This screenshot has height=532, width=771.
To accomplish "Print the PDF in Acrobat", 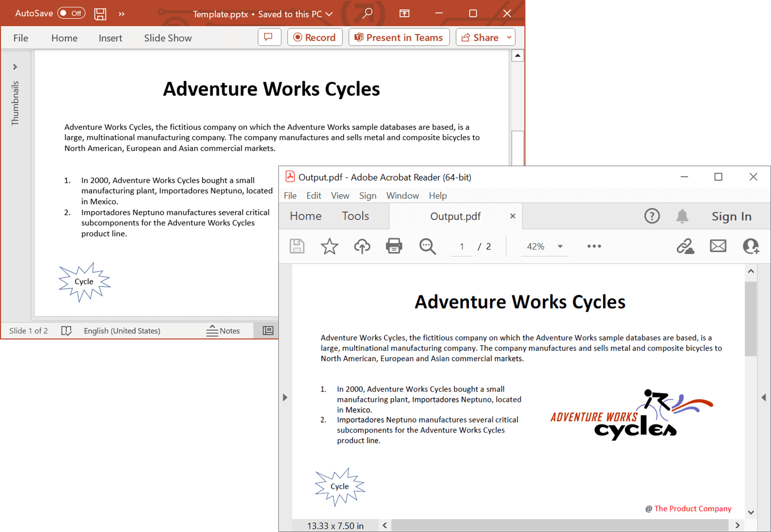I will click(394, 246).
